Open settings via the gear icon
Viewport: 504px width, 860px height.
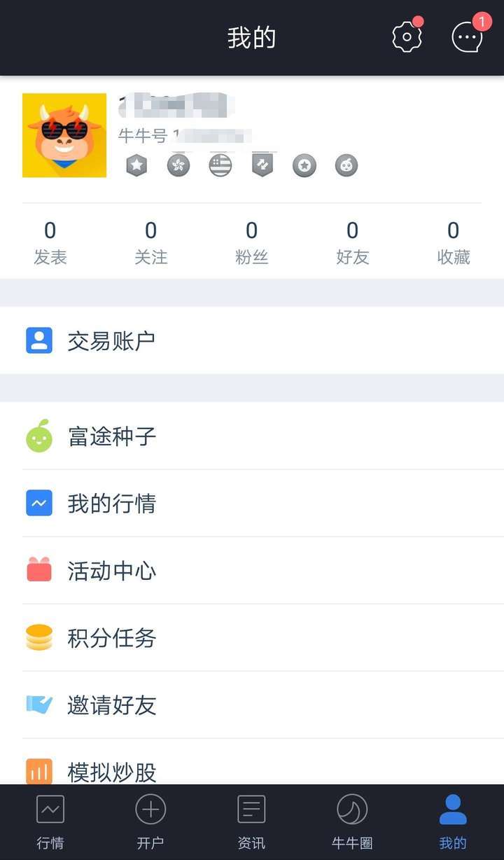click(x=407, y=37)
